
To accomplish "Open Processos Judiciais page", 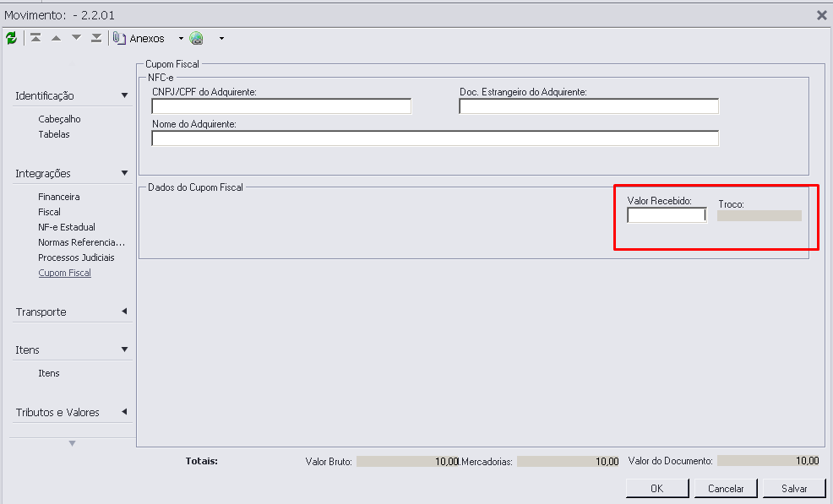I will (76, 257).
